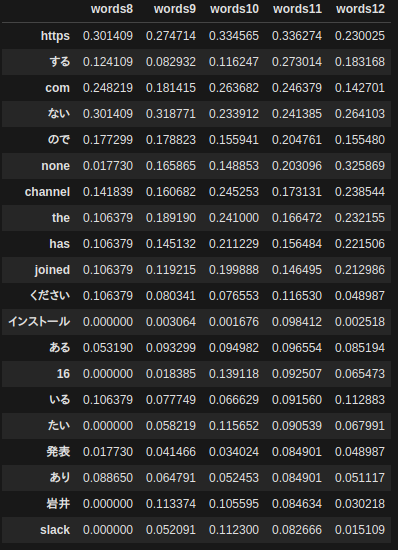Click cell value 0.181415
The image size is (398, 550).
171,88
